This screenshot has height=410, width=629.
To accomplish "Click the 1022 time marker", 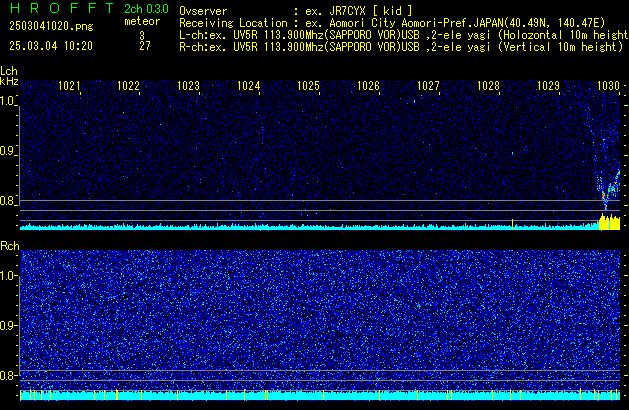I will (x=128, y=86).
